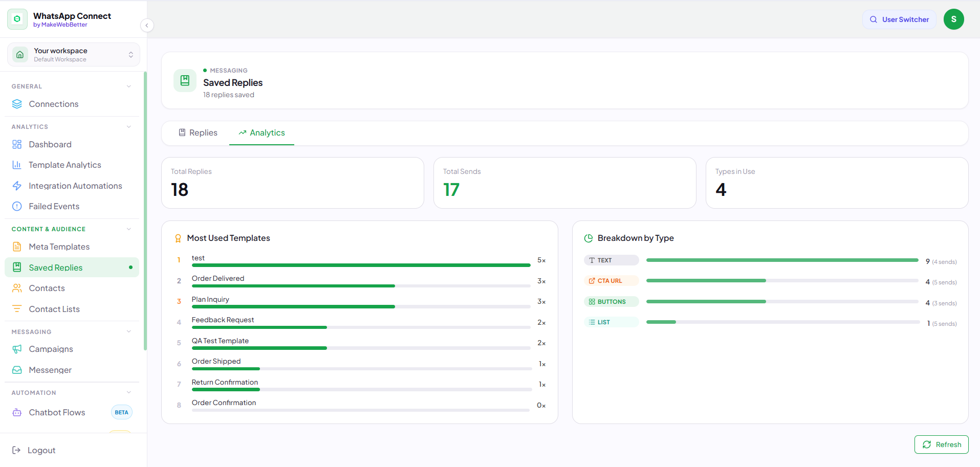Open Meta Templates via its document icon
Viewport: 980px width, 467px height.
click(17, 247)
